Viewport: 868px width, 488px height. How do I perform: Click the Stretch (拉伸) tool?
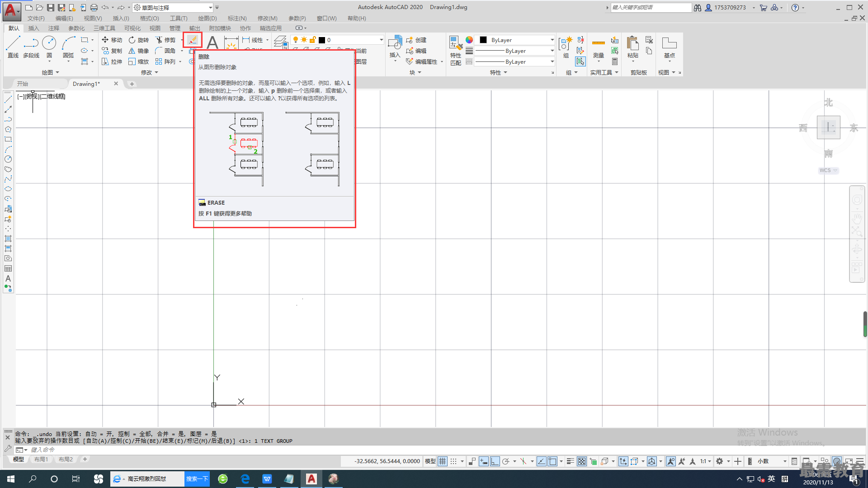112,61
